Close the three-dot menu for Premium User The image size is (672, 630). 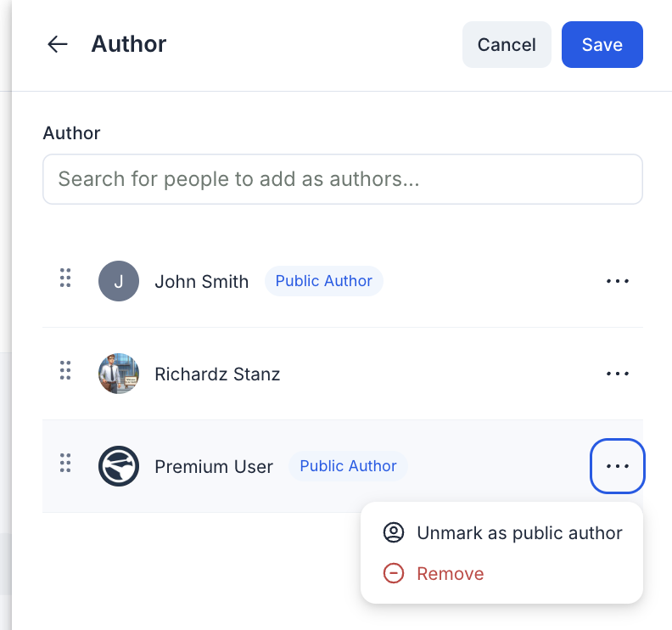[x=618, y=466]
